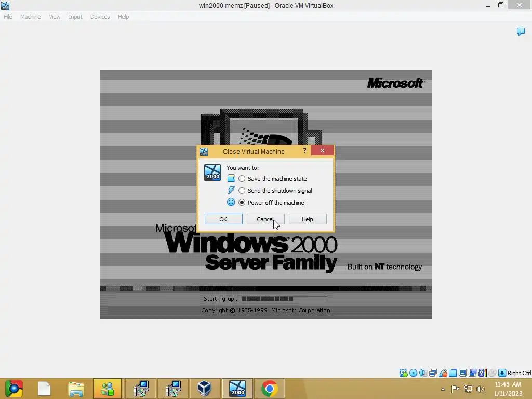The image size is (532, 399).
Task: Confirm dialog with OK button
Action: coord(223,219)
